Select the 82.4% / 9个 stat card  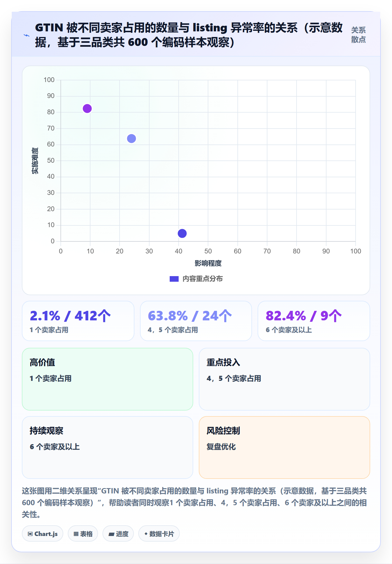(x=314, y=321)
